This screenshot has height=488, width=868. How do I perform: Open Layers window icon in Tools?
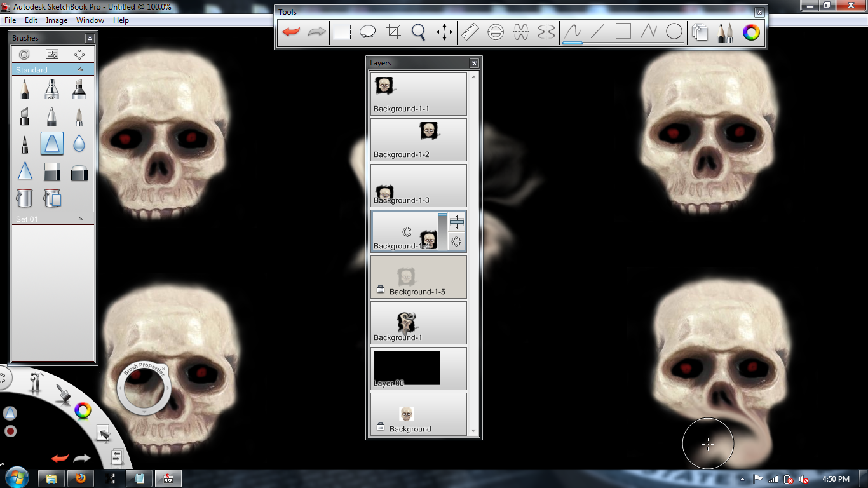pyautogui.click(x=700, y=32)
